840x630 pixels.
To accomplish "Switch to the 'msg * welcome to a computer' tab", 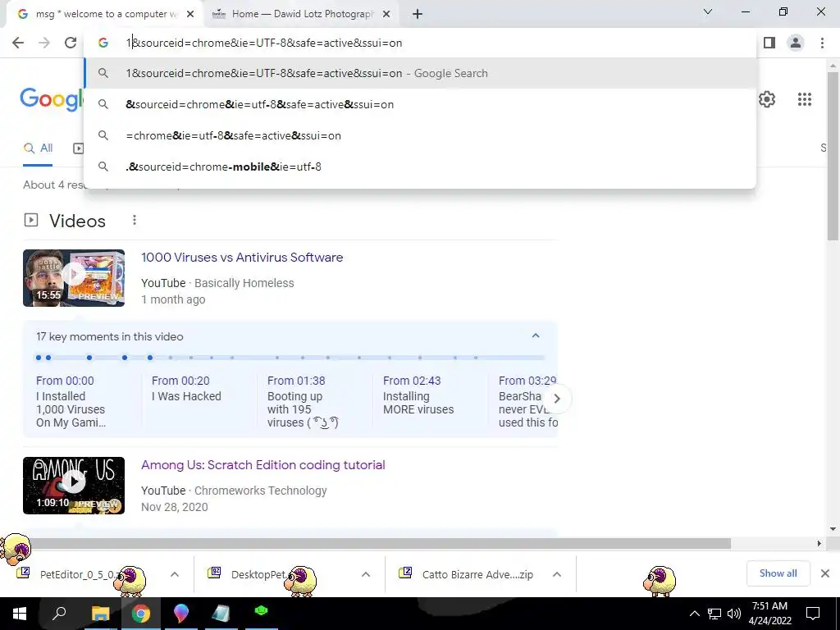I will (106, 14).
